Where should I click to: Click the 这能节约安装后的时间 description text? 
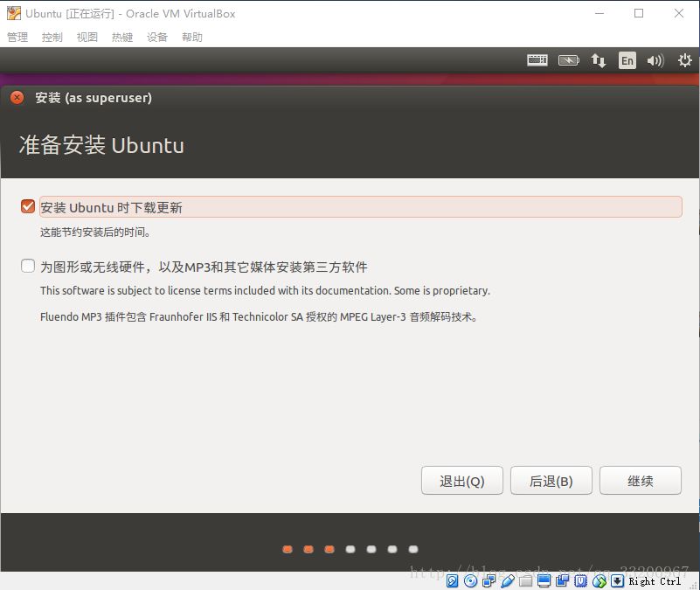95,233
